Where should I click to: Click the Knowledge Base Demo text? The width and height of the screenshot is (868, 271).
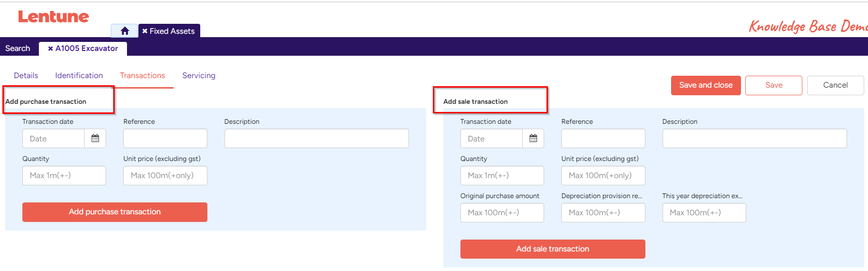[808, 26]
